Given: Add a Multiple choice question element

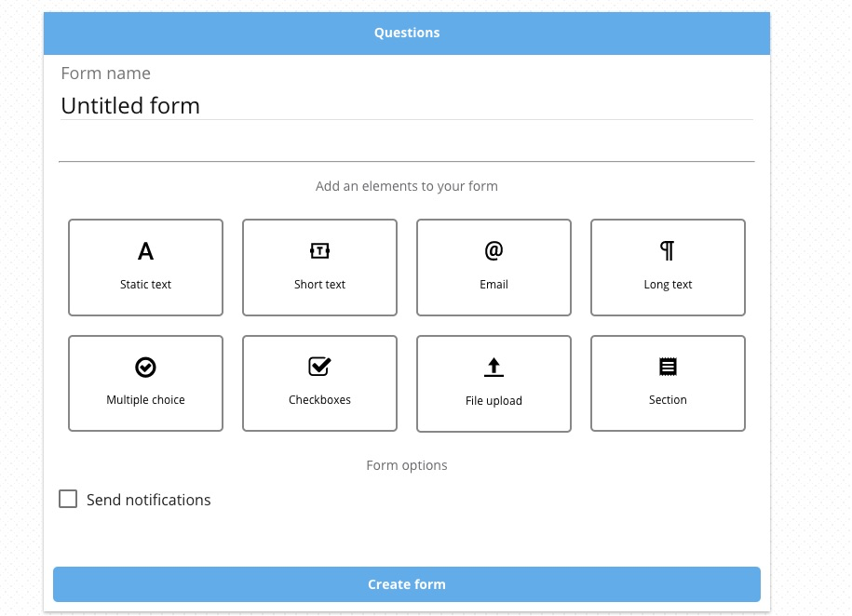Looking at the screenshot, I should pos(145,383).
